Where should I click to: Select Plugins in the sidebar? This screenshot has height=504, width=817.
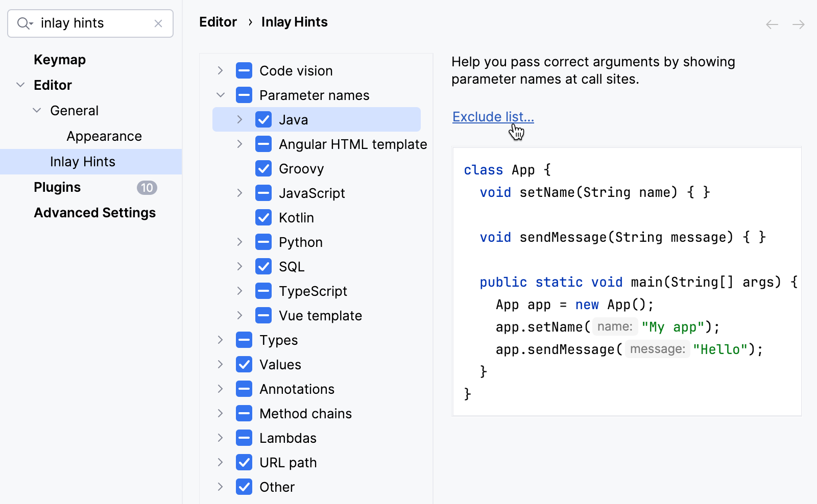click(57, 187)
